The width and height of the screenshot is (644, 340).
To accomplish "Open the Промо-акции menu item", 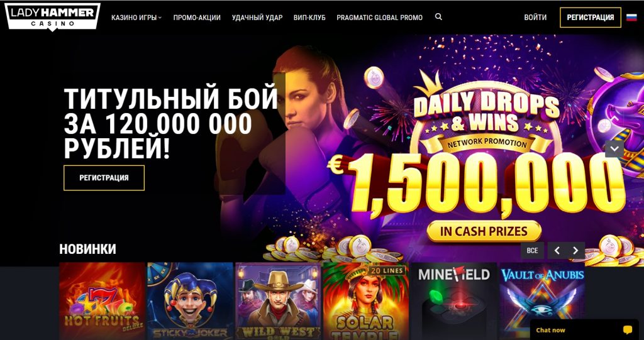I will point(197,18).
